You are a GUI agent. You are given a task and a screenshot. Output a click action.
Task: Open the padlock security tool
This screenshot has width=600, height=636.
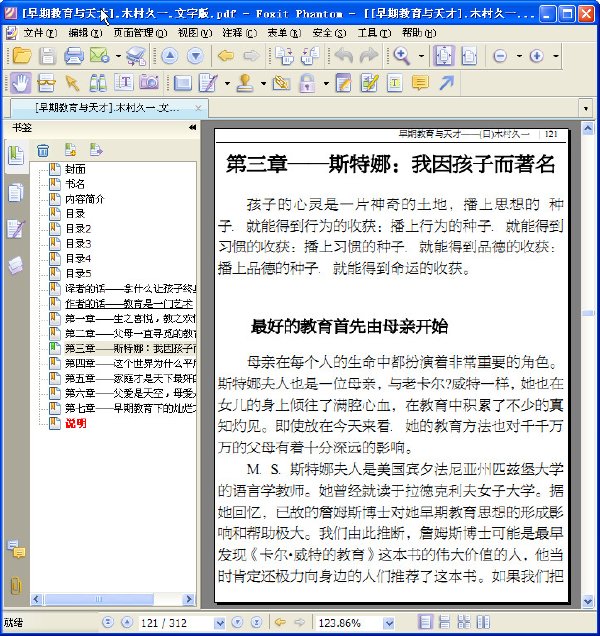[308, 83]
